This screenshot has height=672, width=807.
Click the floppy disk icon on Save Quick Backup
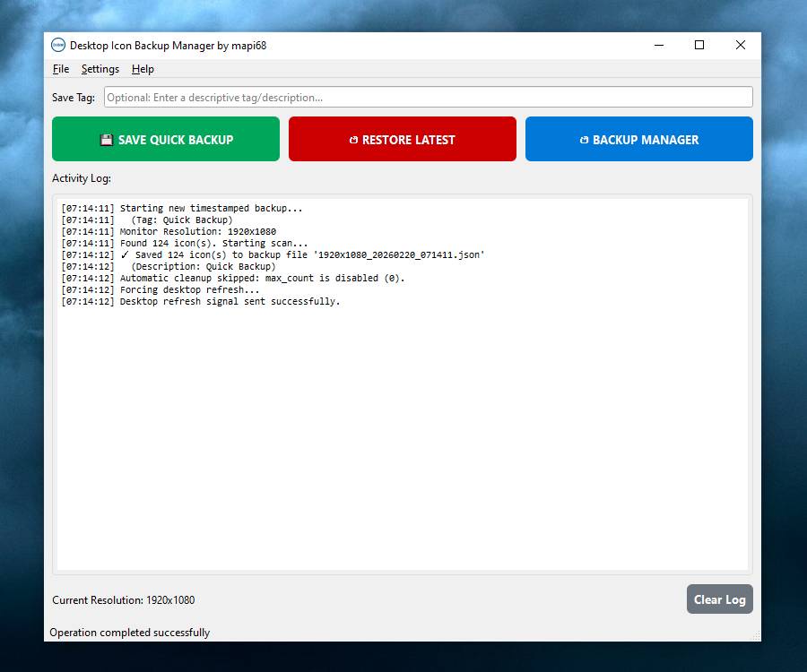click(107, 140)
